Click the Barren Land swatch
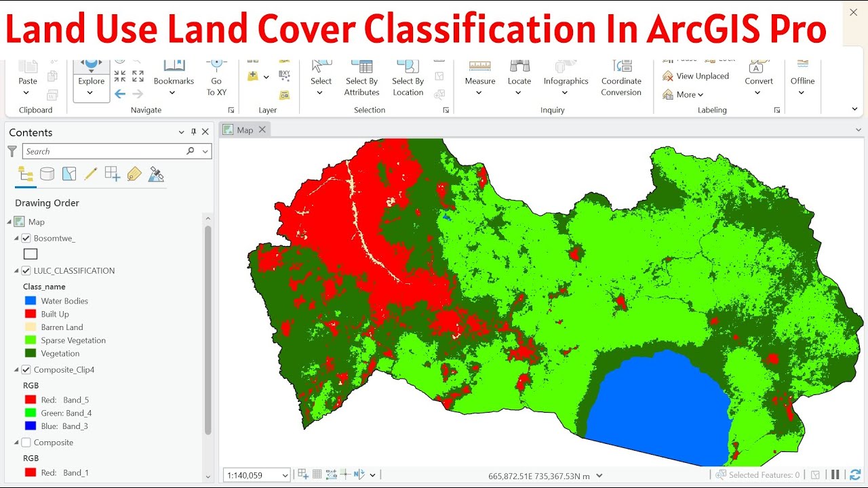 pyautogui.click(x=30, y=327)
